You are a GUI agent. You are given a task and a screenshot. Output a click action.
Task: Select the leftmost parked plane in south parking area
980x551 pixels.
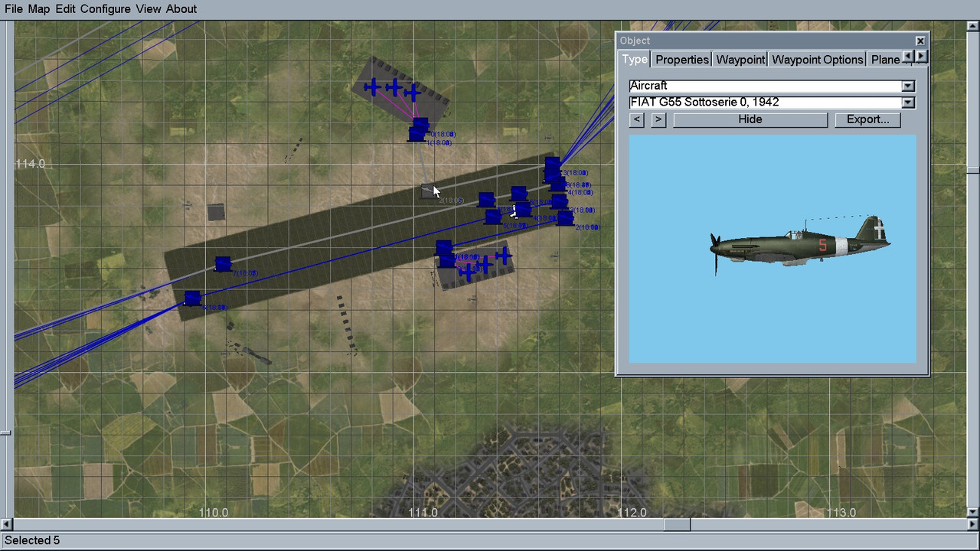467,272
